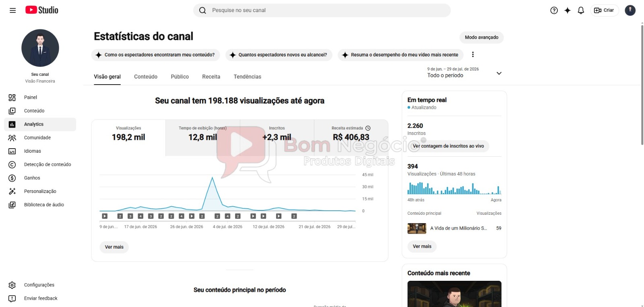Screen dimensions: 644x307
Task: Click the first video marker above 9 de jun.
Action: coord(105,216)
